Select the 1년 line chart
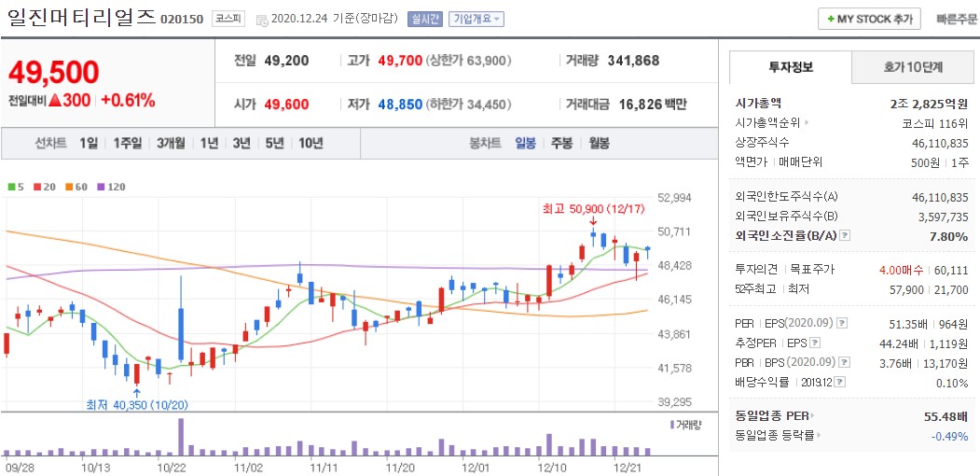The image size is (980, 476). (209, 143)
